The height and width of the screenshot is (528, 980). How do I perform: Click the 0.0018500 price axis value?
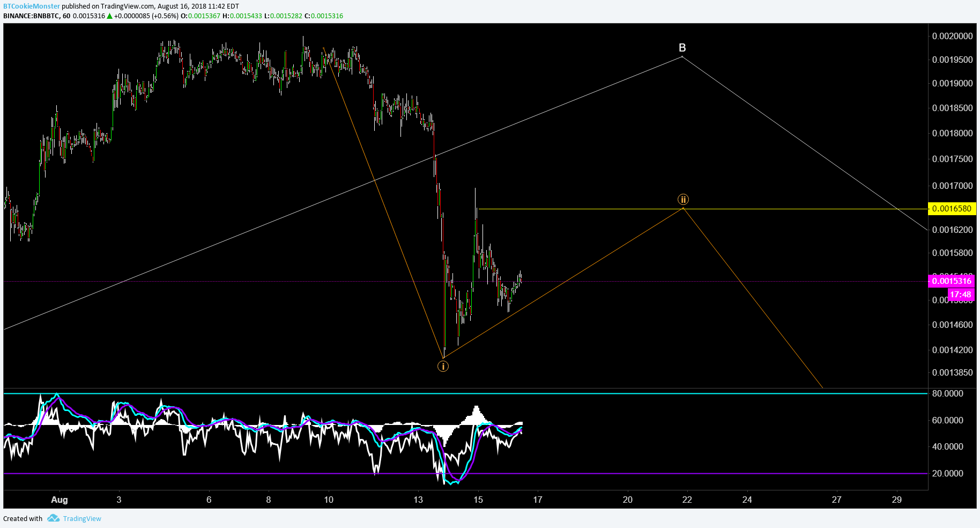click(952, 108)
